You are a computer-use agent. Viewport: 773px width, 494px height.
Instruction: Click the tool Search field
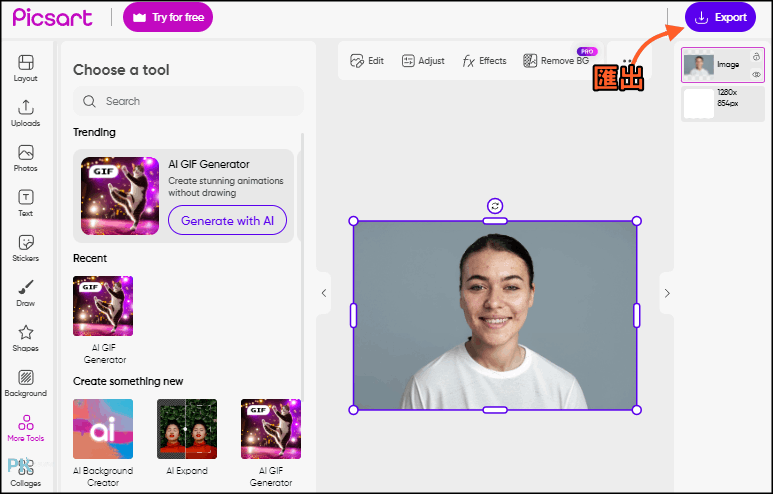point(188,101)
